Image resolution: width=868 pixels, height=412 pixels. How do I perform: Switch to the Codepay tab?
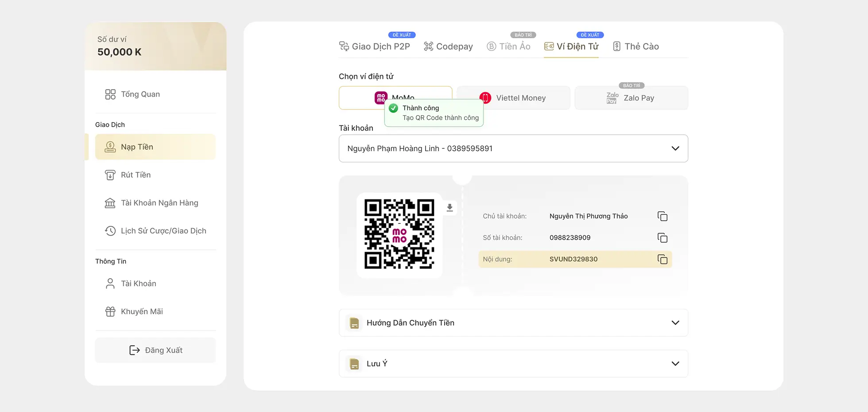(448, 47)
